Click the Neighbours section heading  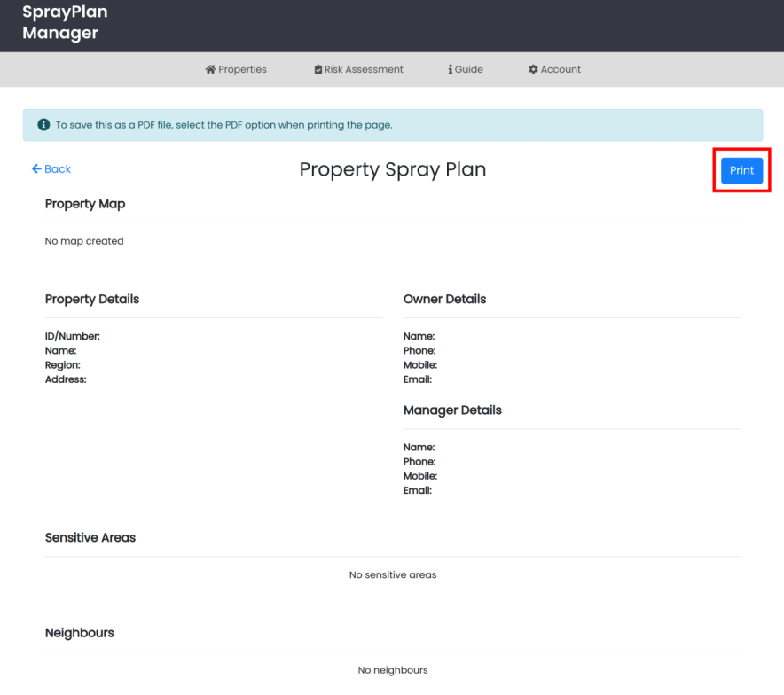click(79, 632)
